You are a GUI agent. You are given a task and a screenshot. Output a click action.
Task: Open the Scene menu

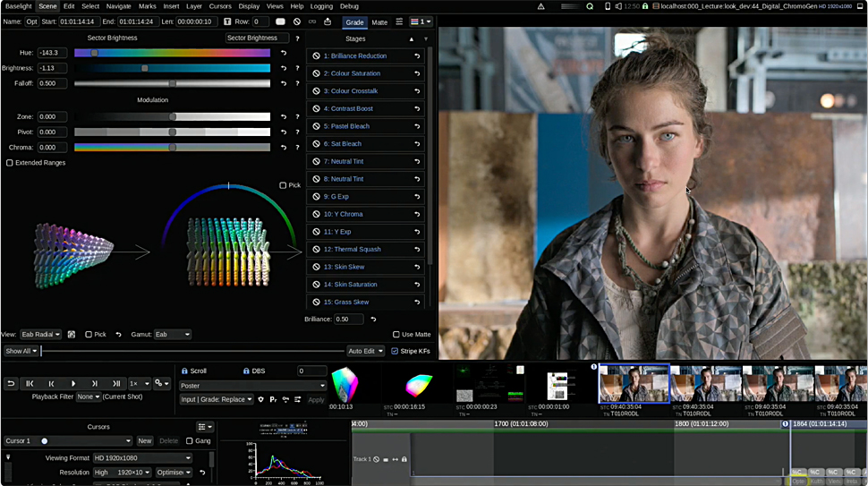click(47, 6)
